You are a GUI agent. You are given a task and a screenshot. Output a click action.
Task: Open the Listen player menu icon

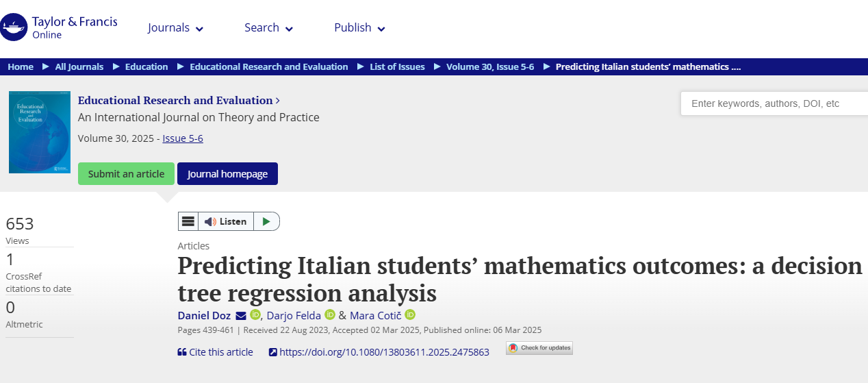188,221
